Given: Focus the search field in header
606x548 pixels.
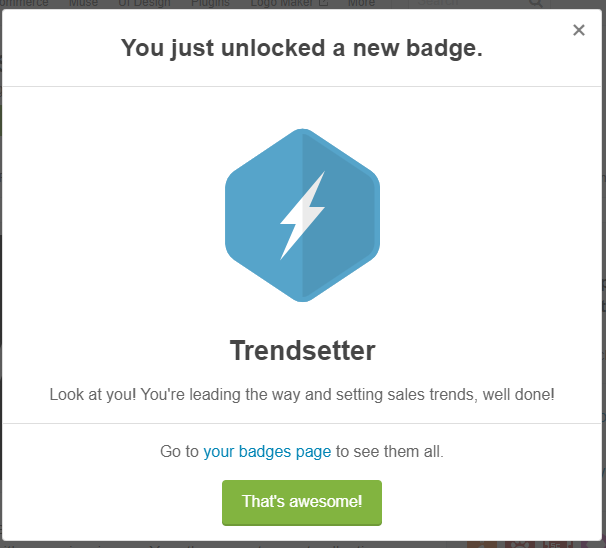Looking at the screenshot, I should tap(460, 4).
